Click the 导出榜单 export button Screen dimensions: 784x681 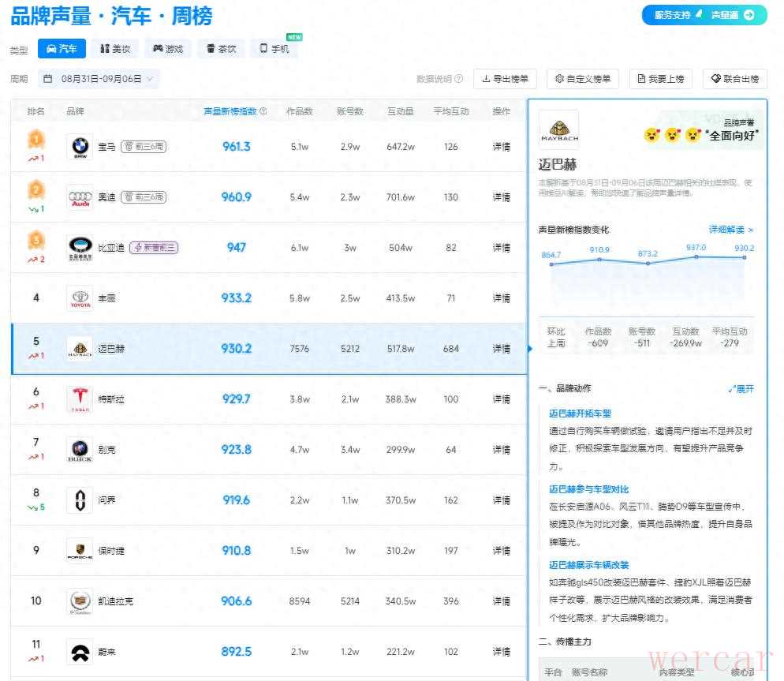pos(505,79)
